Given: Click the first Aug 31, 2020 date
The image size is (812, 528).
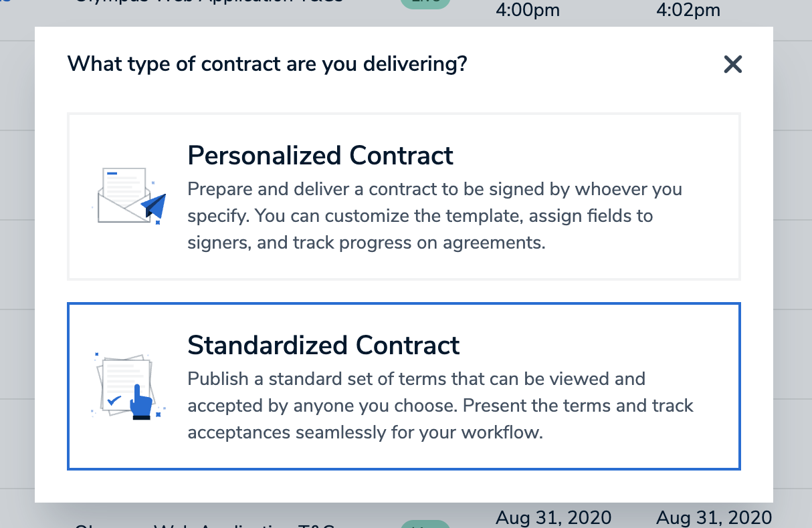Looking at the screenshot, I should point(554,517).
